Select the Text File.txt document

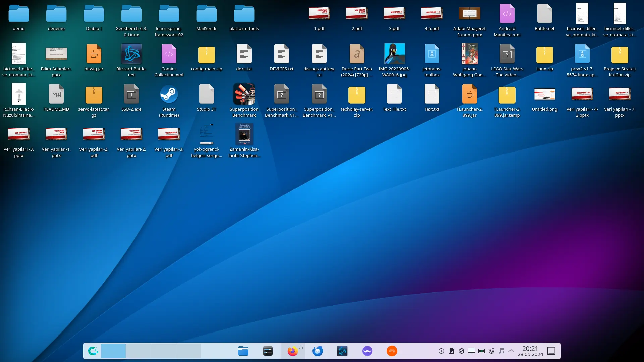point(394,98)
